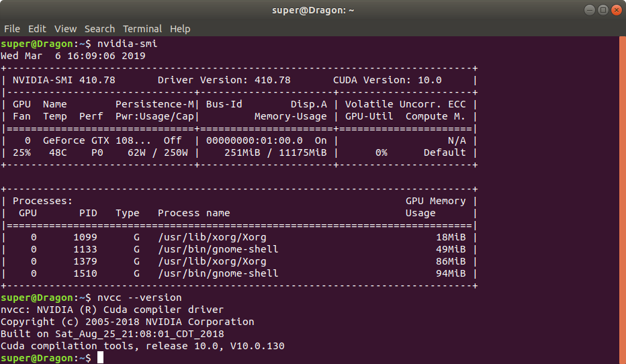
Task: Open the Terminal menu
Action: point(142,29)
